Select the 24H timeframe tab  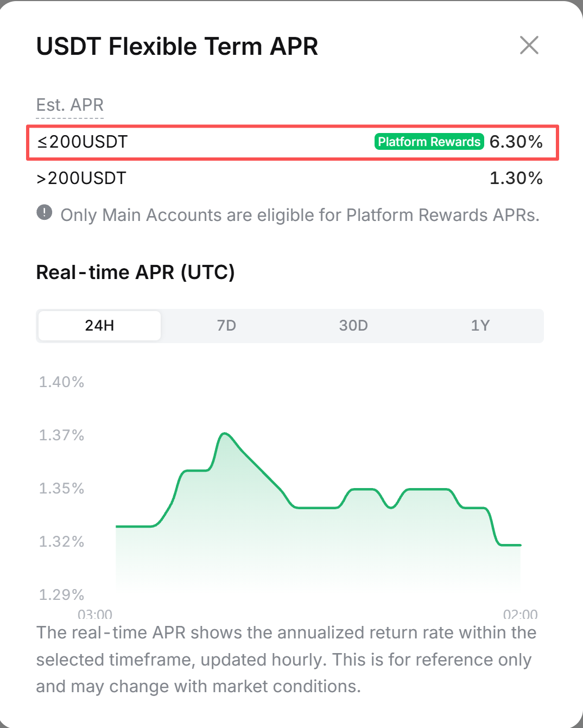(x=100, y=326)
